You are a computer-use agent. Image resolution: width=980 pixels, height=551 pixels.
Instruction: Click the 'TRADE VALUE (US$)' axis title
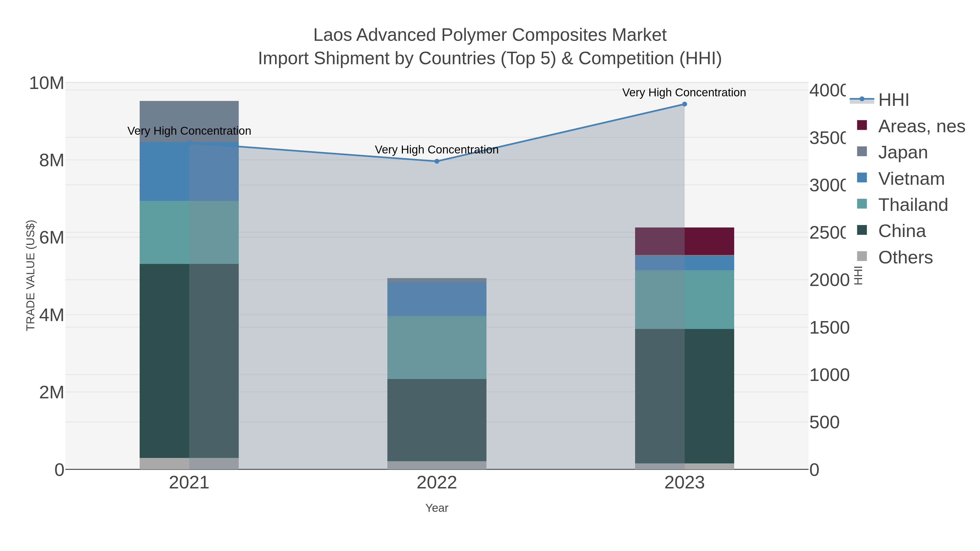point(30,276)
